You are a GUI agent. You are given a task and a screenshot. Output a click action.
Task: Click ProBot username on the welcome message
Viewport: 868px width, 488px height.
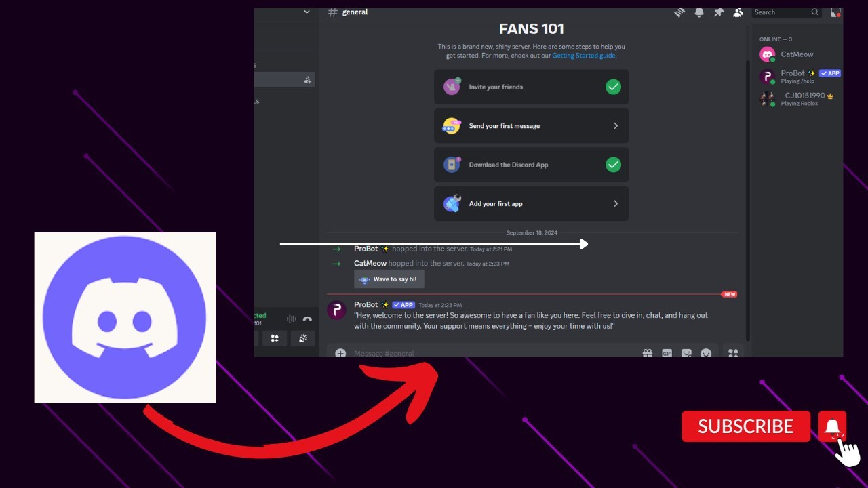click(x=366, y=305)
